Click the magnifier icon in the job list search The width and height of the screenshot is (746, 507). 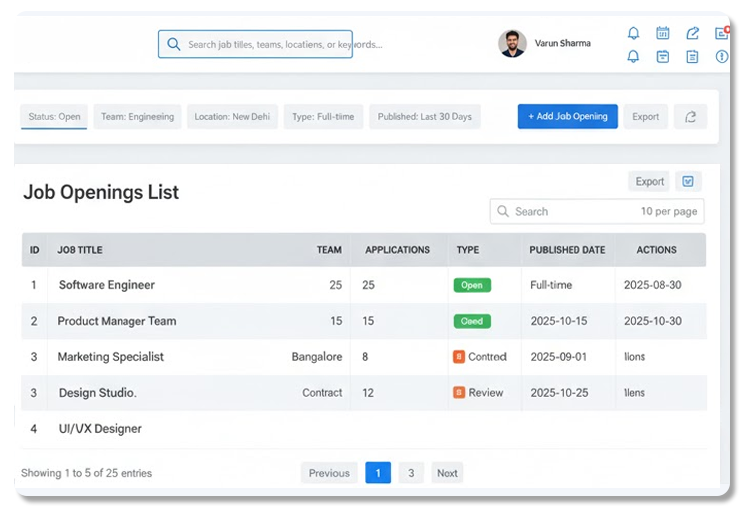502,212
